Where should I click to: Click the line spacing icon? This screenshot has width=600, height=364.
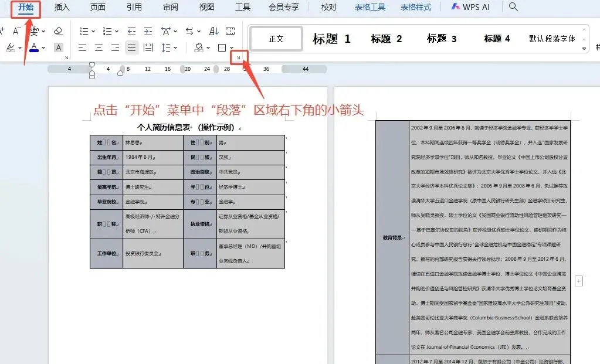tap(166, 47)
